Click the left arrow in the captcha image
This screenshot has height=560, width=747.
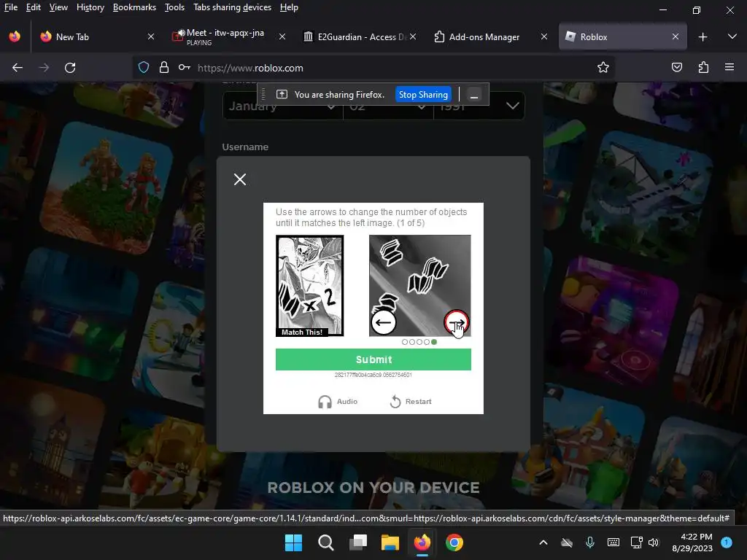tap(383, 323)
